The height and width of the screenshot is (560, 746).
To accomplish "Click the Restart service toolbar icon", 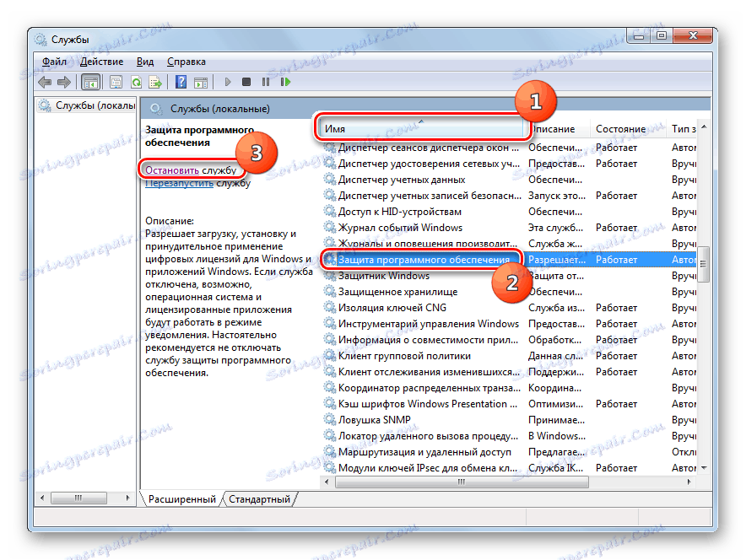I will [285, 82].
